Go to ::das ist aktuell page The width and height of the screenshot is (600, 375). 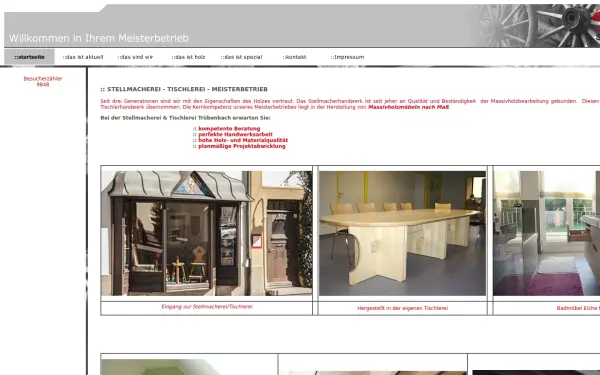pos(83,57)
